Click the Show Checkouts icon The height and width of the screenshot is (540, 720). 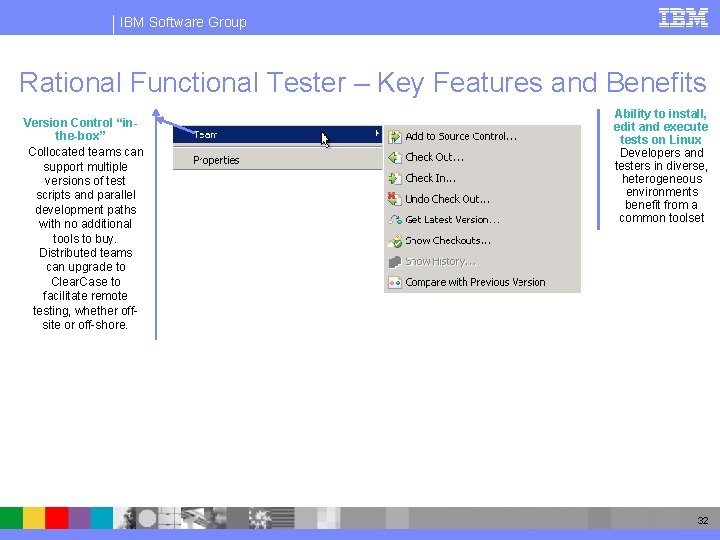395,241
